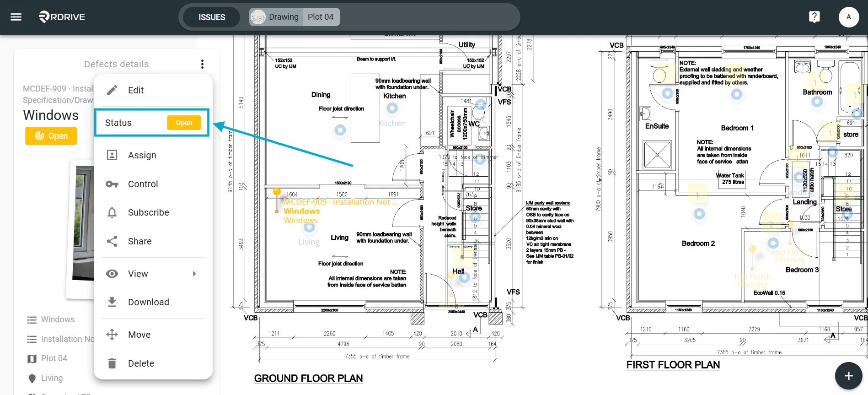Click the Subscribe bell icon
The image size is (868, 395).
112,212
